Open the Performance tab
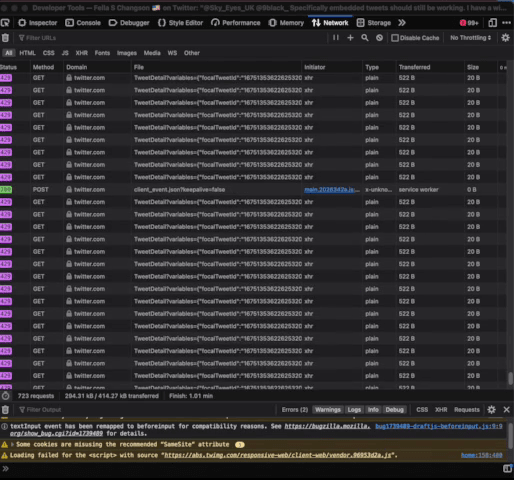Image resolution: width=514 pixels, height=480 pixels. pyautogui.click(x=236, y=23)
